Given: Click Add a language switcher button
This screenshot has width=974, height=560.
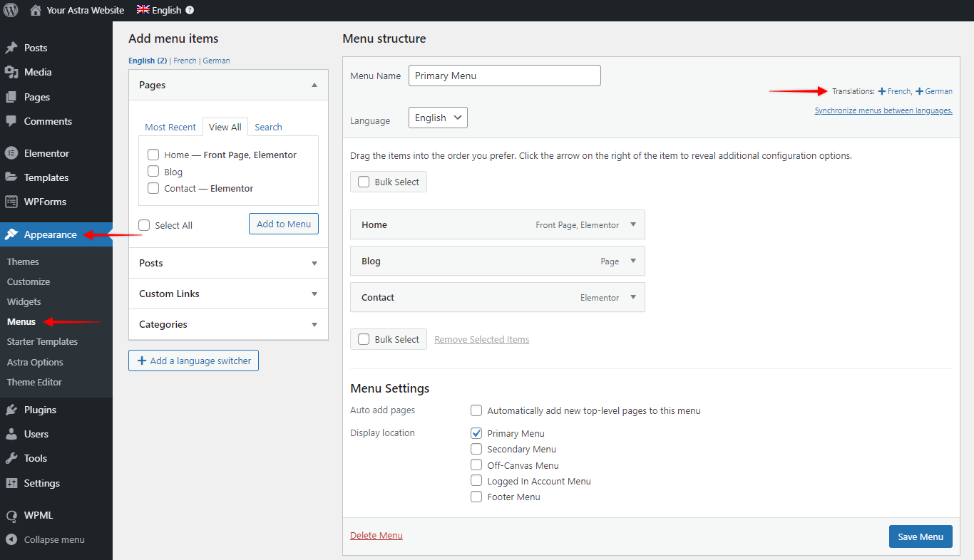Looking at the screenshot, I should pos(193,361).
